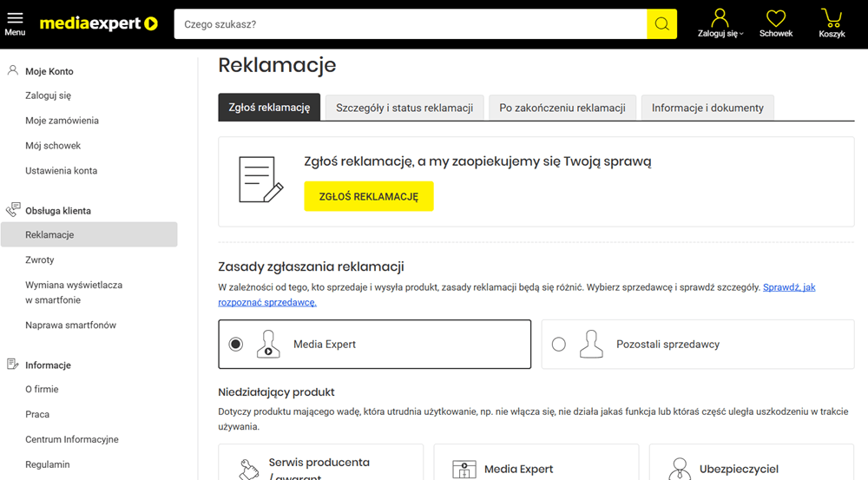Screen dimensions: 868x480
Task: Click the Media Expert seller stamp icon
Action: [x=268, y=344]
